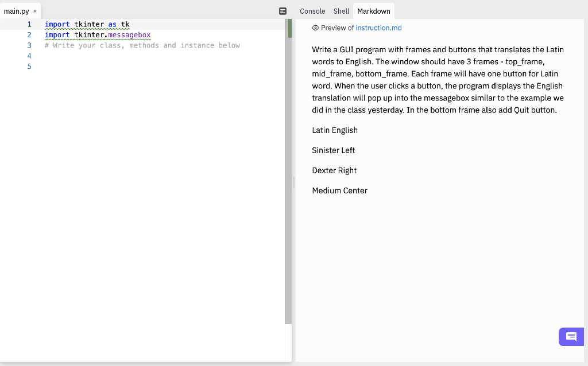Click the comment text on line 3

(x=141, y=45)
